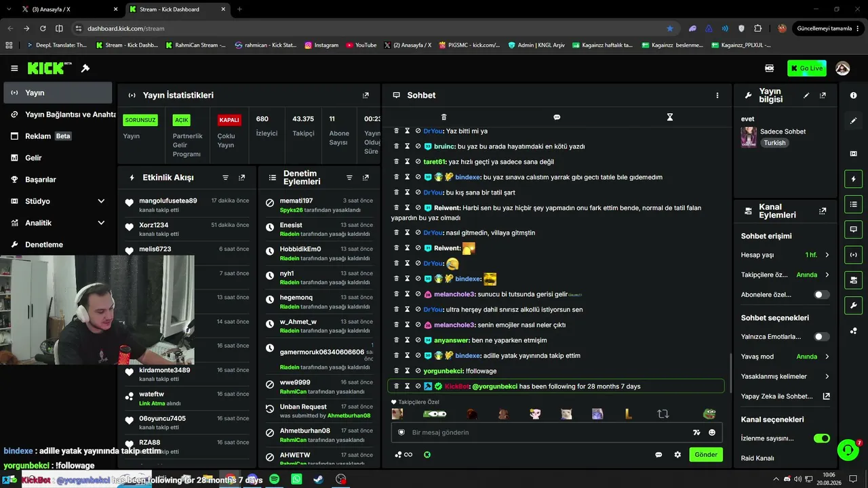Filter the Etkinlik Akışı panel
The height and width of the screenshot is (488, 868).
[x=226, y=178]
